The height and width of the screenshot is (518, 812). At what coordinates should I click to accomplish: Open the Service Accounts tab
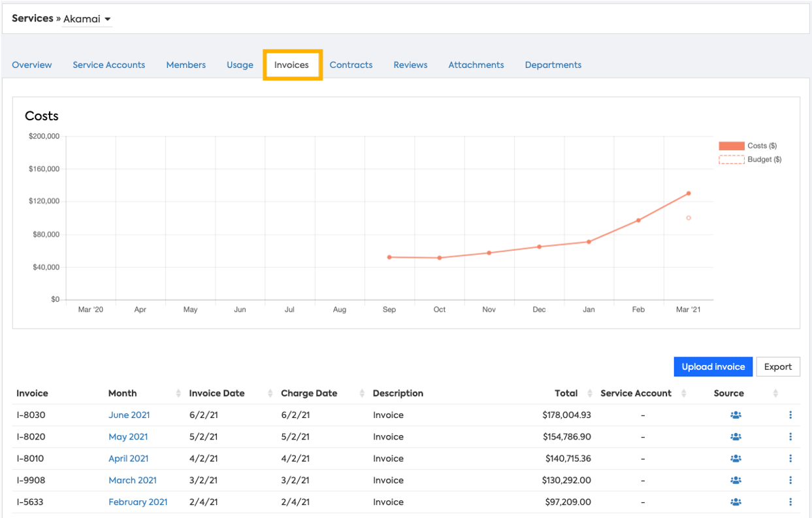tap(108, 65)
